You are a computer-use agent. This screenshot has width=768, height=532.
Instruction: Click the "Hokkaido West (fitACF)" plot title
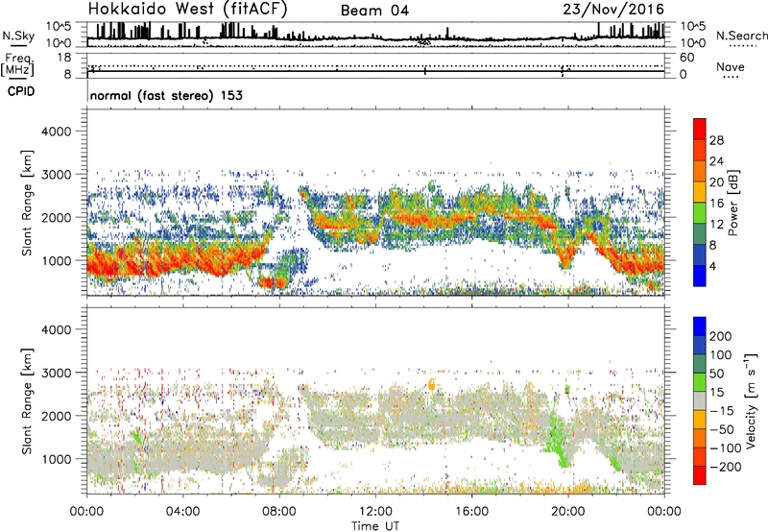point(187,10)
